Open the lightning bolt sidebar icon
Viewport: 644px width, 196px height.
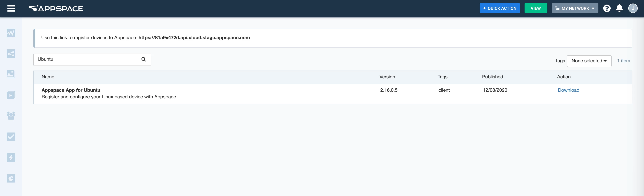pyautogui.click(x=11, y=157)
